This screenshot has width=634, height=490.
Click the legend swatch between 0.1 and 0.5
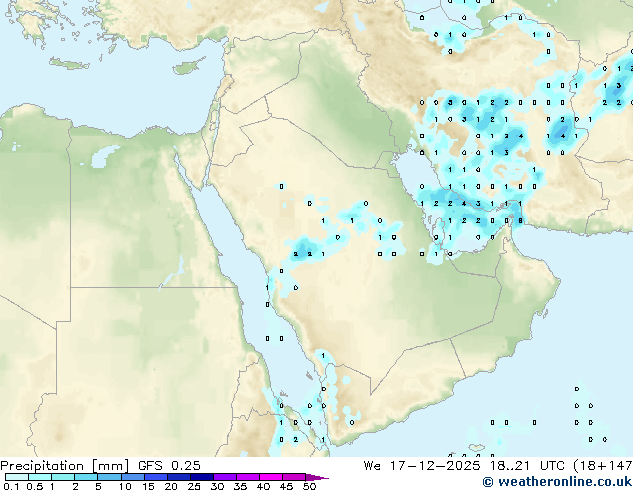coord(17,477)
